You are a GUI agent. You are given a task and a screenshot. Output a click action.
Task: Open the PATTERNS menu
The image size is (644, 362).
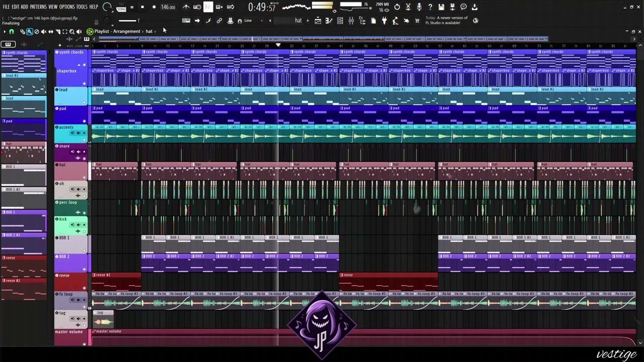(x=38, y=7)
